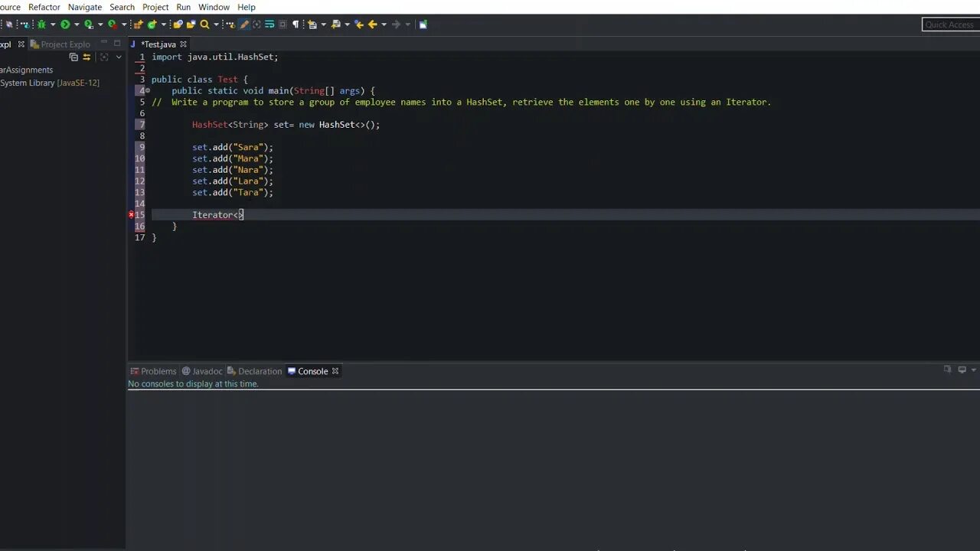Open the Refactor menu
Screen dimensions: 980x551
coord(44,7)
